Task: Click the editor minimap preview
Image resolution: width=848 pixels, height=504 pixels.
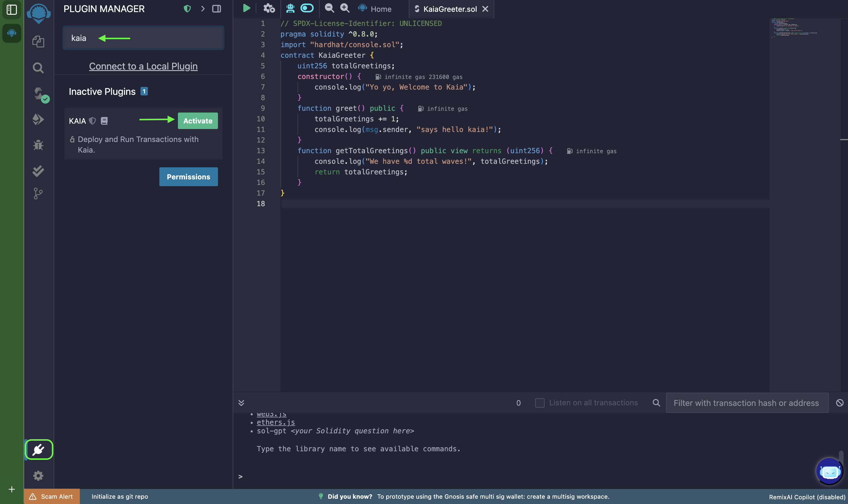Action: (795, 28)
